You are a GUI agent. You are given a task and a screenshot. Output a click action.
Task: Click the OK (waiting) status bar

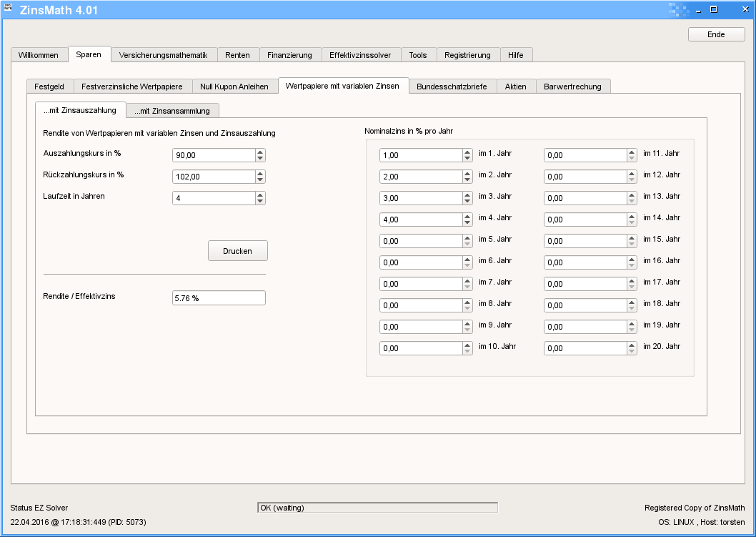click(377, 508)
